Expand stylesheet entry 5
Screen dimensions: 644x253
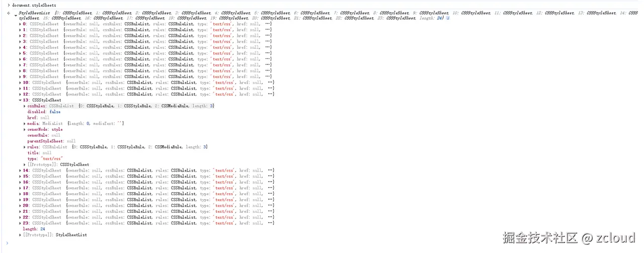point(21,53)
